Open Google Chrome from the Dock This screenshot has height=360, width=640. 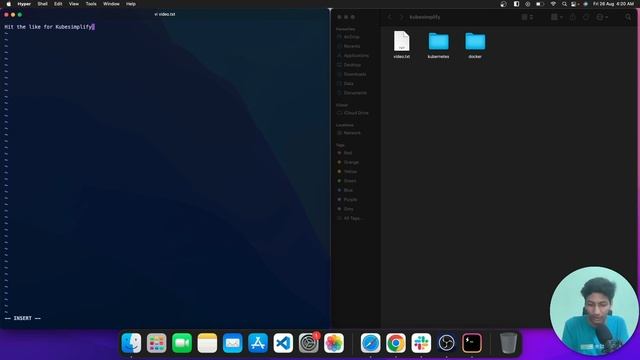pyautogui.click(x=396, y=343)
